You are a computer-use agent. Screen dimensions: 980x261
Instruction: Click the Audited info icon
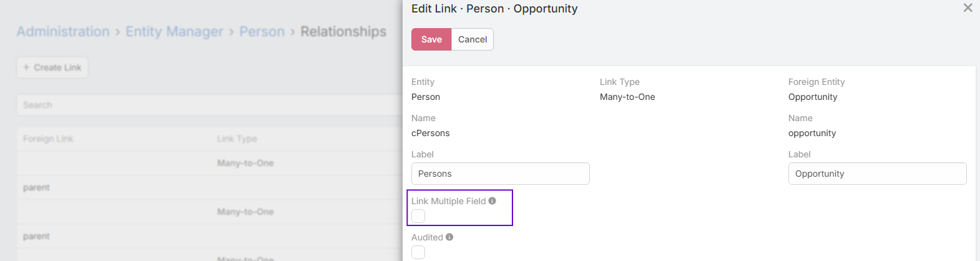point(449,237)
